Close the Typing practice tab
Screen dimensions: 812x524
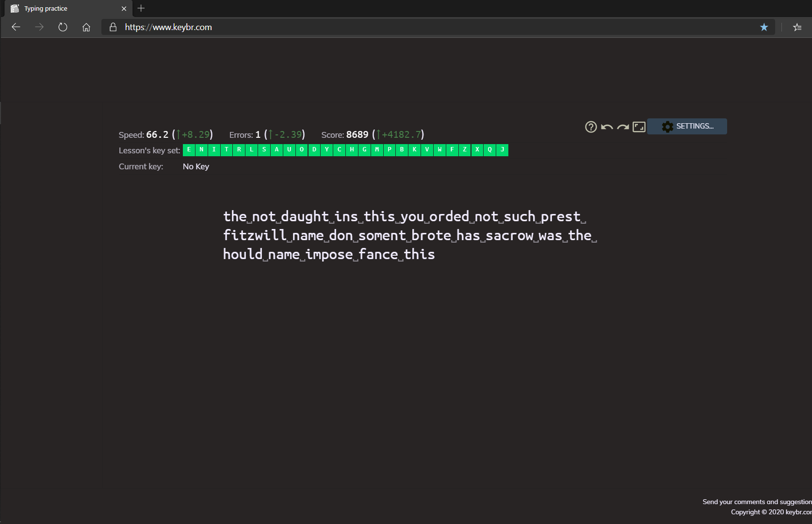pos(124,9)
